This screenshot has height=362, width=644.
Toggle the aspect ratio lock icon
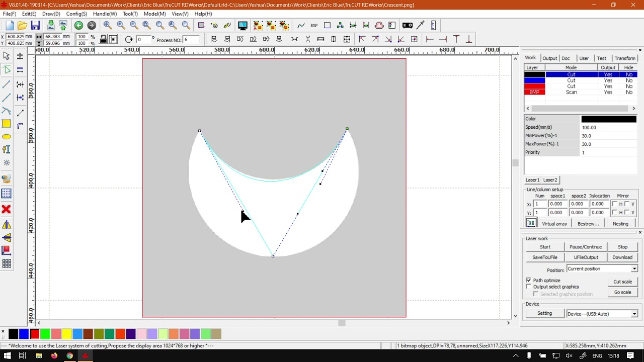(x=103, y=40)
